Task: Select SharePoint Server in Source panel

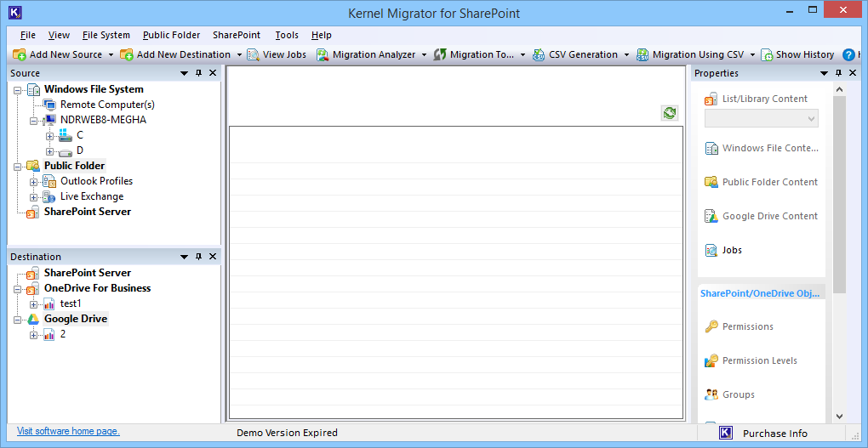Action: (88, 212)
